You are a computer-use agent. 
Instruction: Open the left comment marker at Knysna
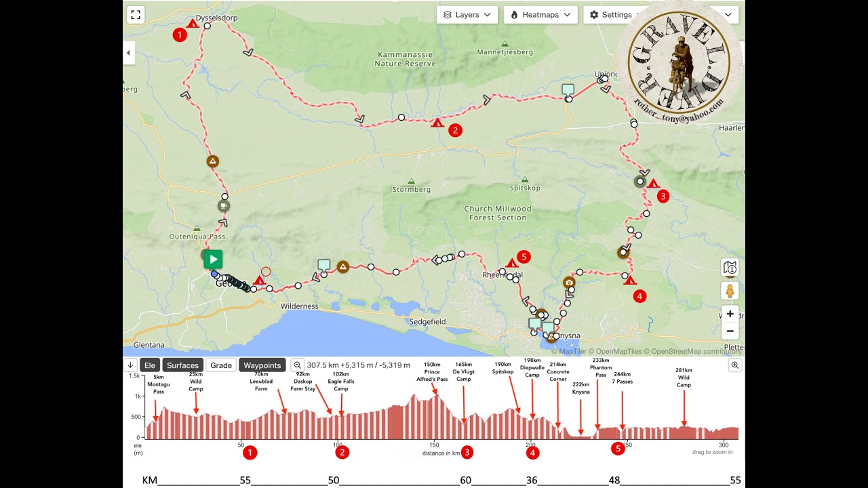(534, 323)
